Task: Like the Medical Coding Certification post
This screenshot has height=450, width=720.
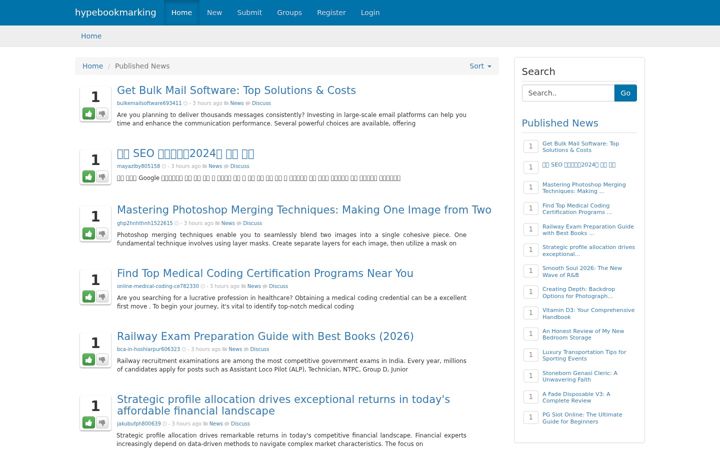Action: click(x=89, y=297)
